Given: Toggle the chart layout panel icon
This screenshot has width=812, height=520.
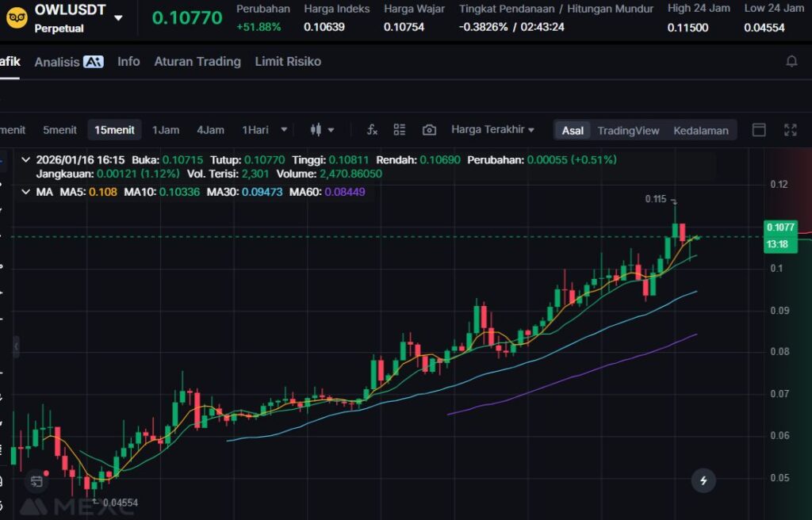Looking at the screenshot, I should pyautogui.click(x=759, y=130).
